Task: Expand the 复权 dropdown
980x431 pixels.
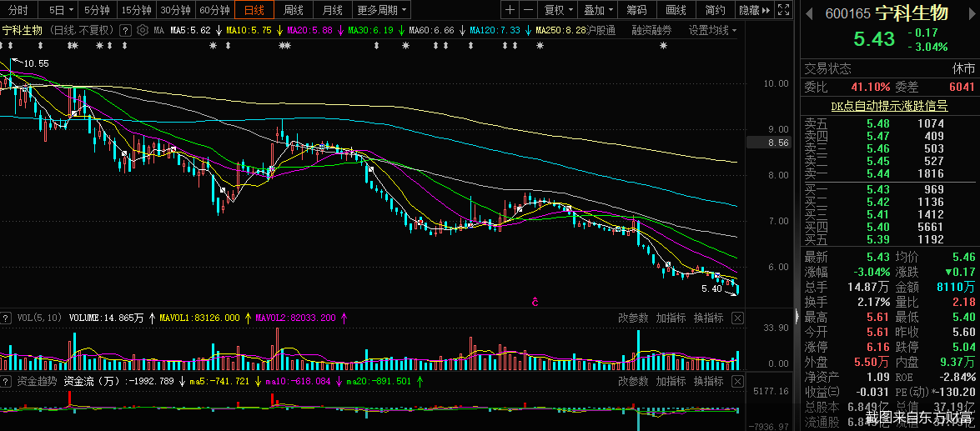Action: [558, 10]
